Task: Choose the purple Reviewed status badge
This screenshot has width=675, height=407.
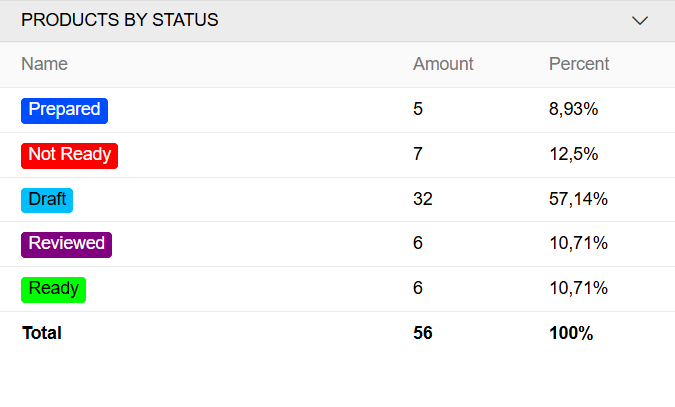Action: pos(66,244)
